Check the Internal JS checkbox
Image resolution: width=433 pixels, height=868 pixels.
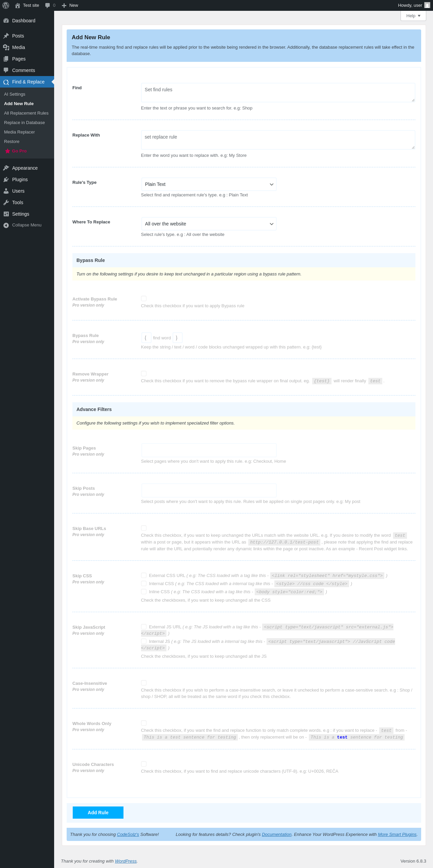pyautogui.click(x=144, y=641)
